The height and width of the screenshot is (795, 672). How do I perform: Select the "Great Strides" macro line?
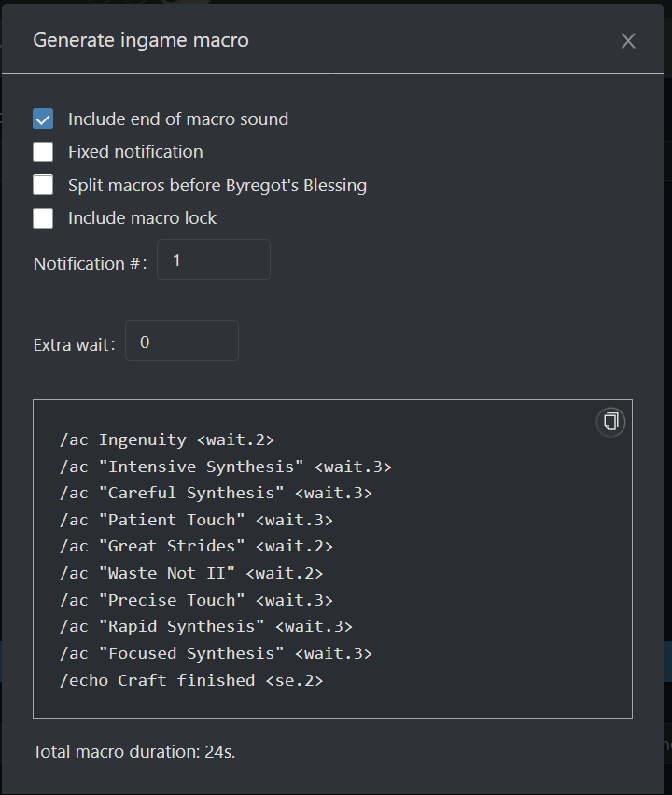(x=195, y=547)
